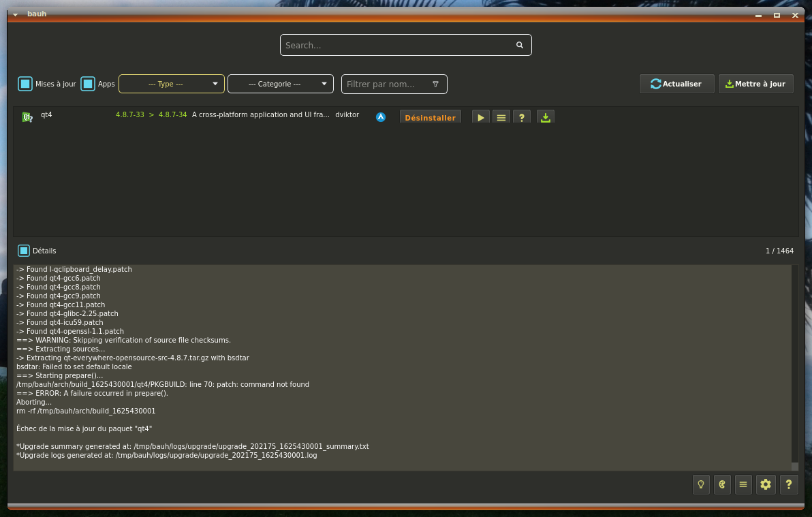Open the bottom-bar hamburger actions menu

743,484
